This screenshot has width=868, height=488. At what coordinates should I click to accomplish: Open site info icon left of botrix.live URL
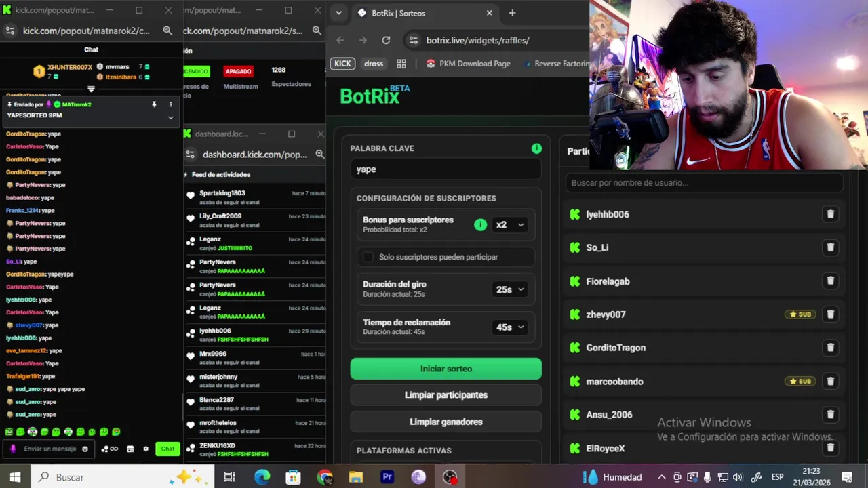click(x=412, y=40)
